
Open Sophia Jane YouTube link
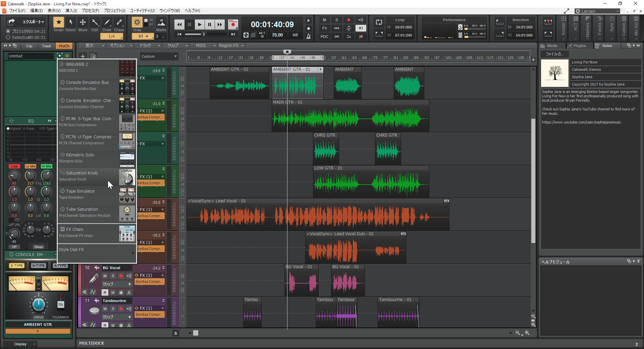(x=581, y=122)
